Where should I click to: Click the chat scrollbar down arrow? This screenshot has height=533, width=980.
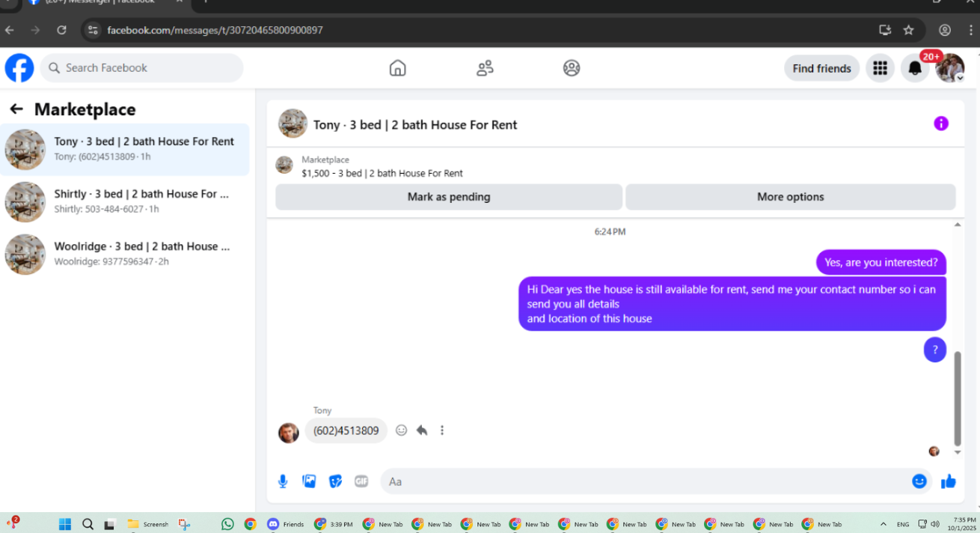click(x=958, y=453)
